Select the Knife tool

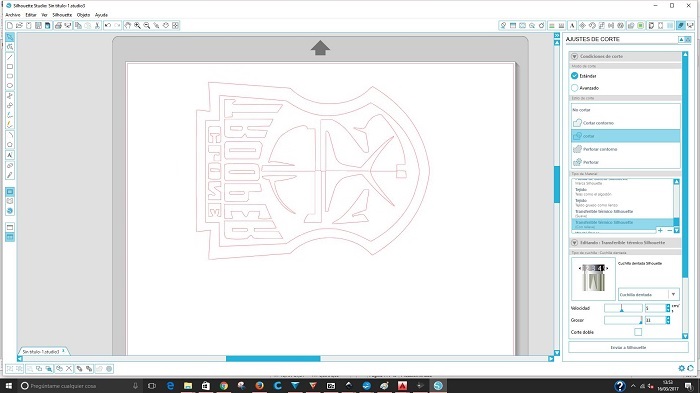[10, 175]
